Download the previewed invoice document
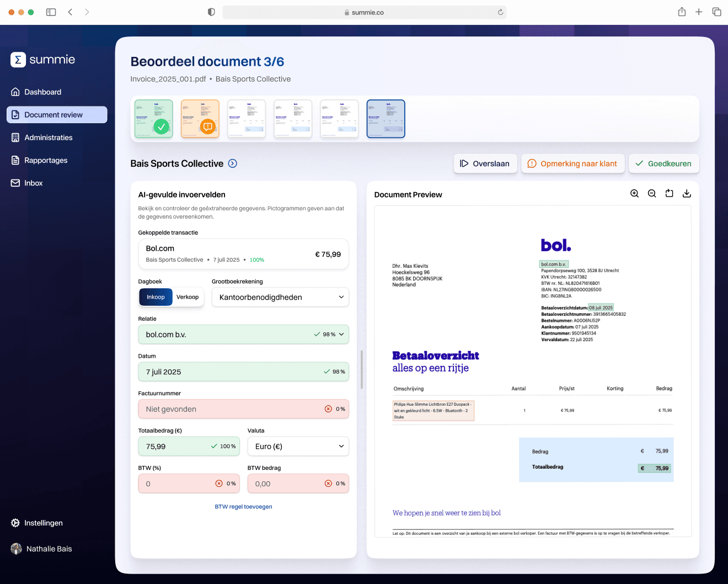Viewport: 728px width, 584px height. point(687,194)
